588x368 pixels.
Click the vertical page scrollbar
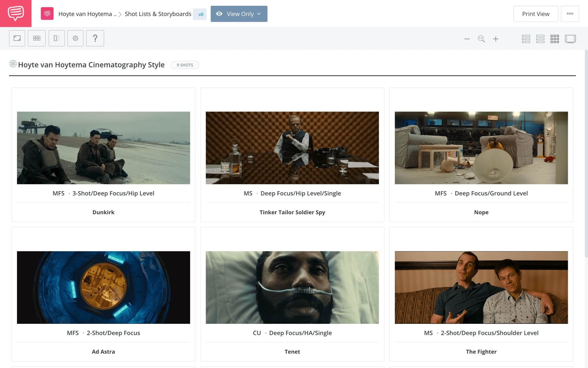(586, 153)
